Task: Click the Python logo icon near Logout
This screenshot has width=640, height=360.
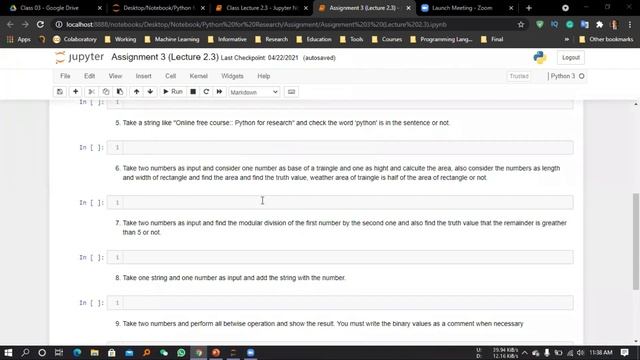Action: coord(540,58)
